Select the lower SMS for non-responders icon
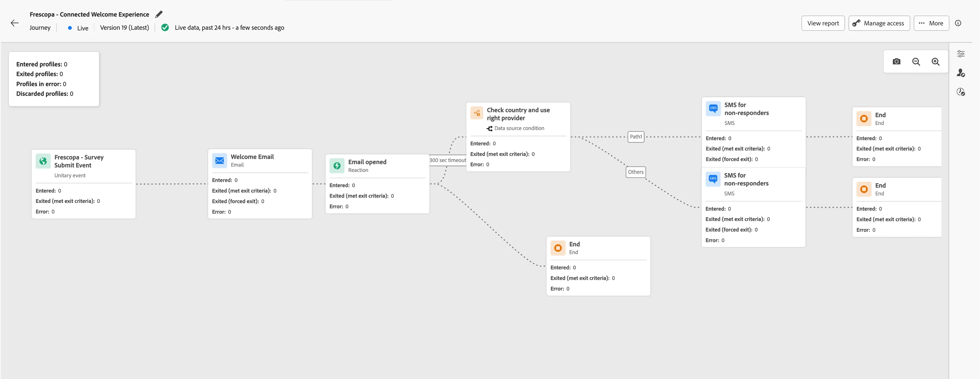The image size is (980, 379). 713,179
